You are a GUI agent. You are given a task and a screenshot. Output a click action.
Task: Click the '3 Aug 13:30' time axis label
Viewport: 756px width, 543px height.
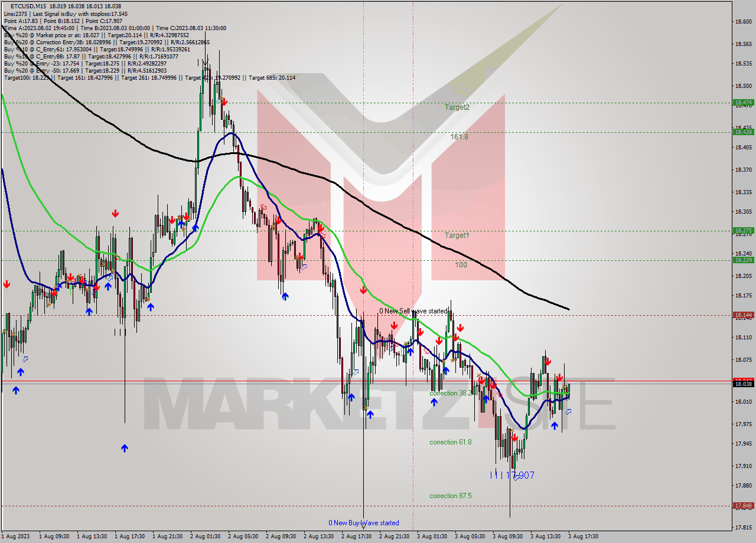(x=545, y=537)
